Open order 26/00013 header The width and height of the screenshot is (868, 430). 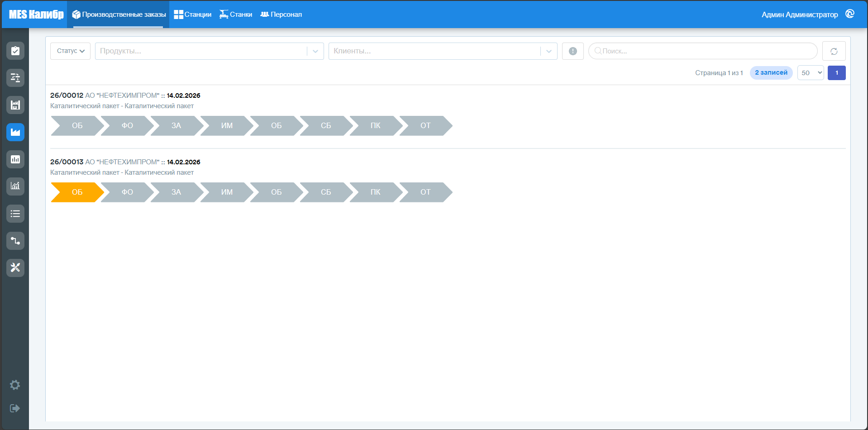pos(125,162)
